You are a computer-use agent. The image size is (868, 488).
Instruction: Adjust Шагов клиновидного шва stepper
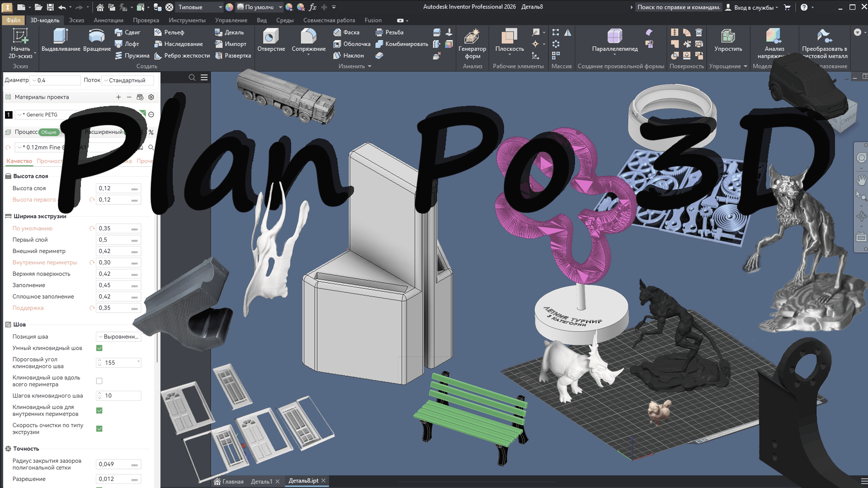[99, 396]
